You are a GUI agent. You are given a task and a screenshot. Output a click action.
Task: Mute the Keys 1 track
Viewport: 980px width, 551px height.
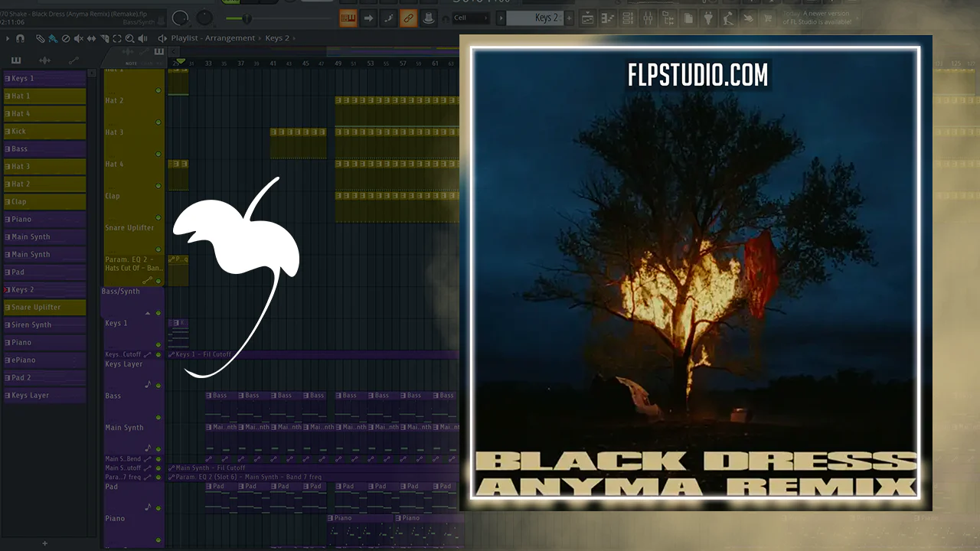pos(158,345)
